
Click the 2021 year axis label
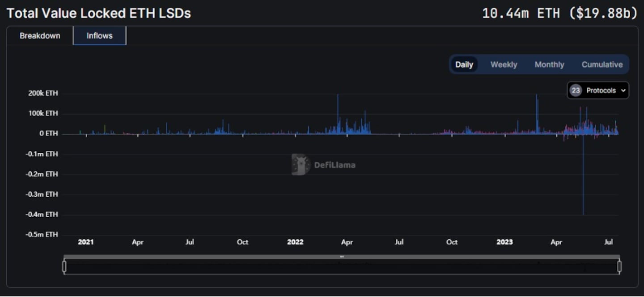click(86, 242)
